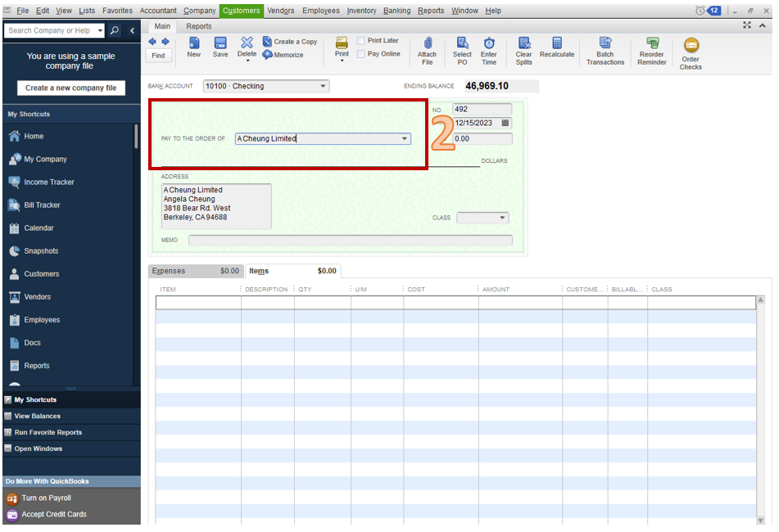Switch to the Expenses tab
Image resolution: width=779 pixels, height=532 pixels.
tap(196, 271)
